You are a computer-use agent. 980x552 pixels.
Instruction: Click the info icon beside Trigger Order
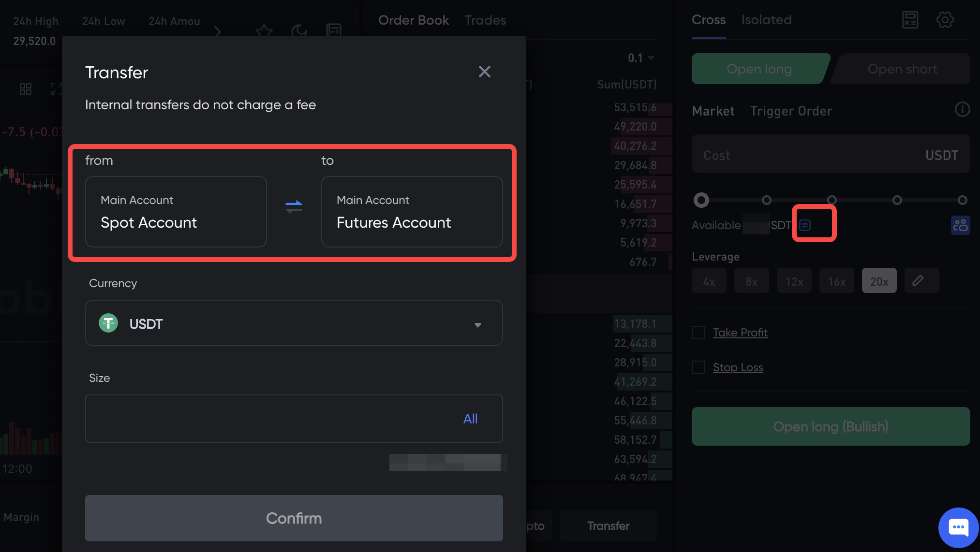coord(962,110)
